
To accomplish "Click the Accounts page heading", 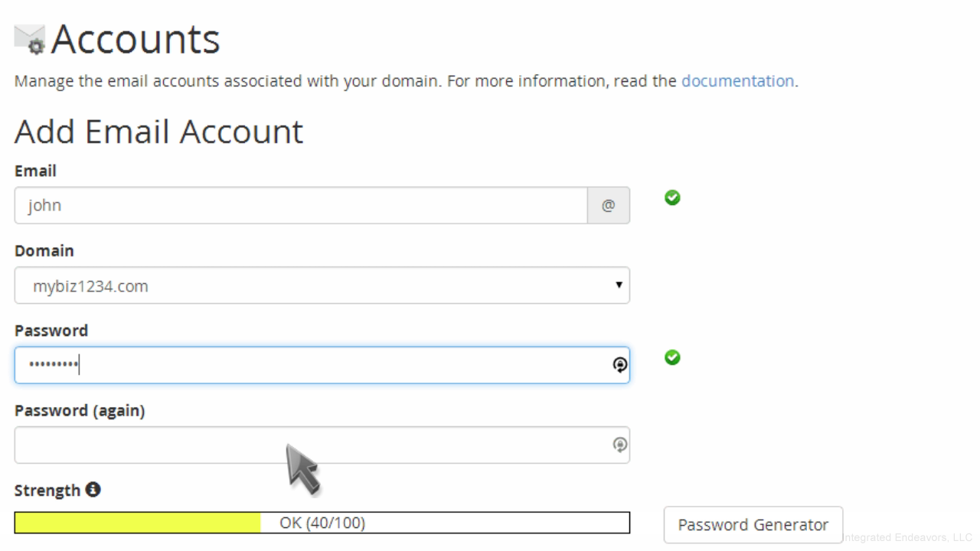I will (x=135, y=40).
